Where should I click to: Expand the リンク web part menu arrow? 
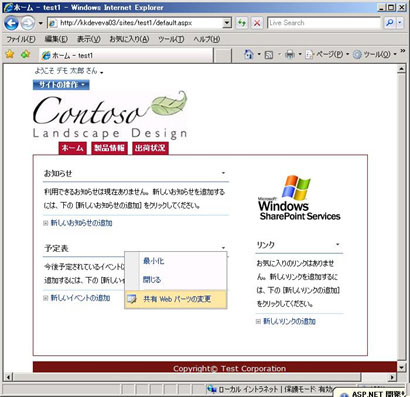(338, 245)
